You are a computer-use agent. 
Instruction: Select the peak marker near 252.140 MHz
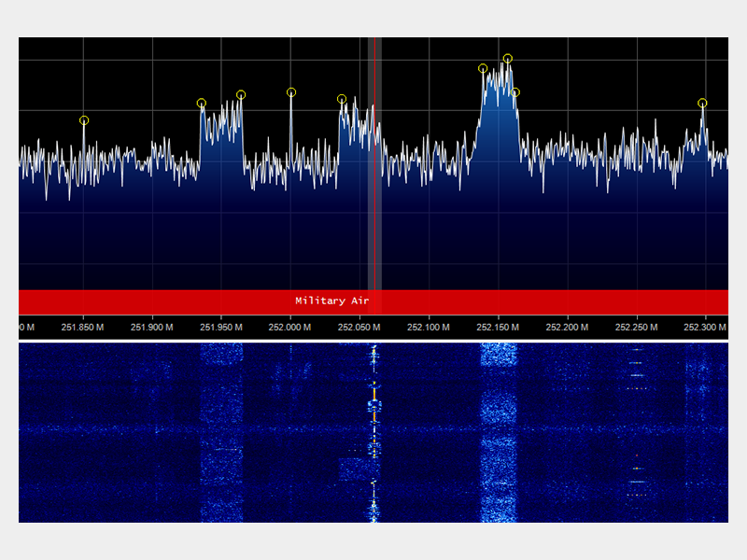click(x=483, y=68)
